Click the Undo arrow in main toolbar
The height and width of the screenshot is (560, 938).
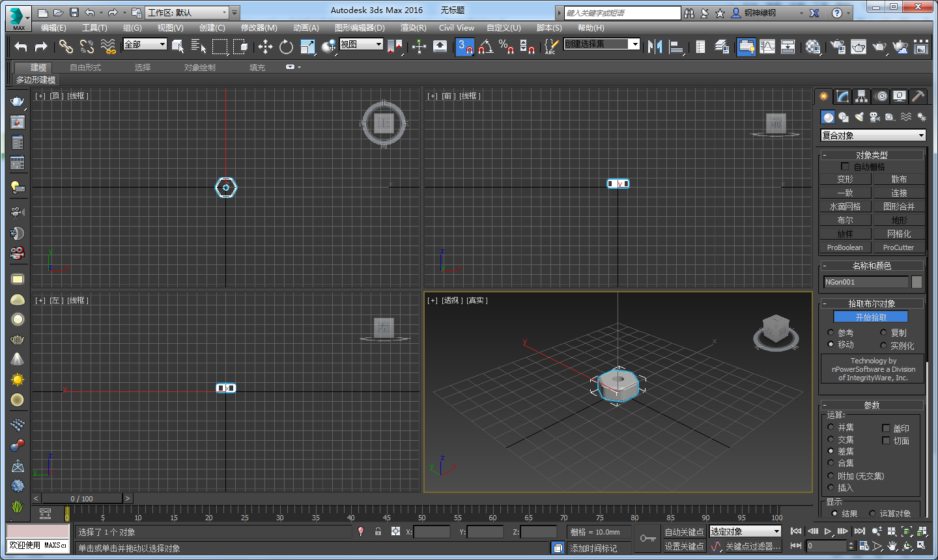click(21, 46)
